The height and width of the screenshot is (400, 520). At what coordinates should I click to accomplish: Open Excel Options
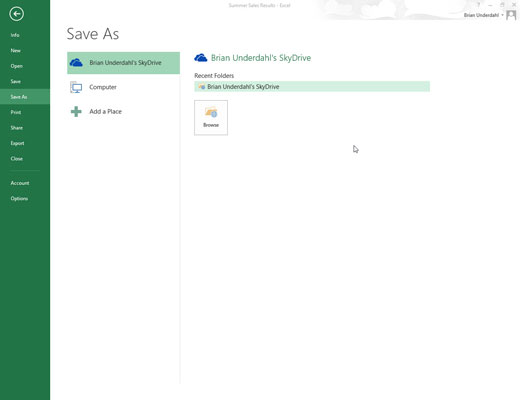pos(19,198)
